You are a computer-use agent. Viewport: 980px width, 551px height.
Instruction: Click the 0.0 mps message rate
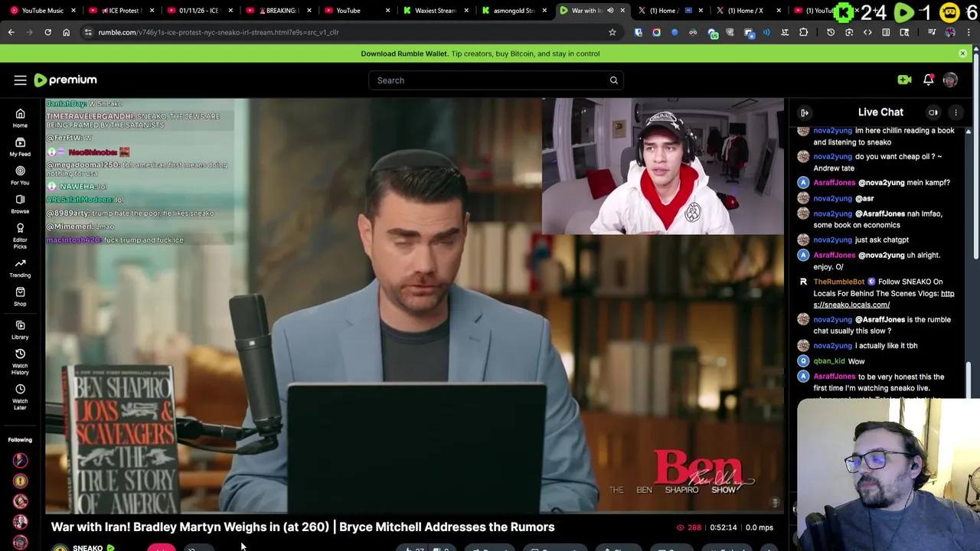759,527
